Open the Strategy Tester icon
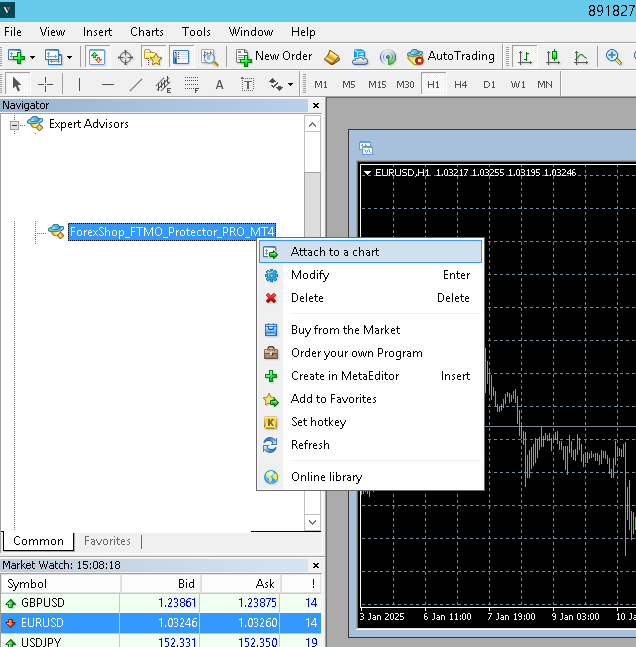 click(x=209, y=57)
